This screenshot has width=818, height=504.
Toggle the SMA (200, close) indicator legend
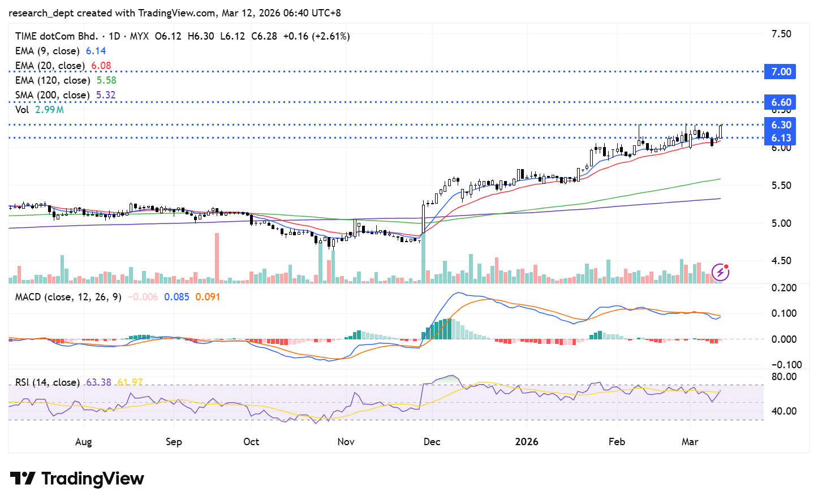tap(52, 95)
